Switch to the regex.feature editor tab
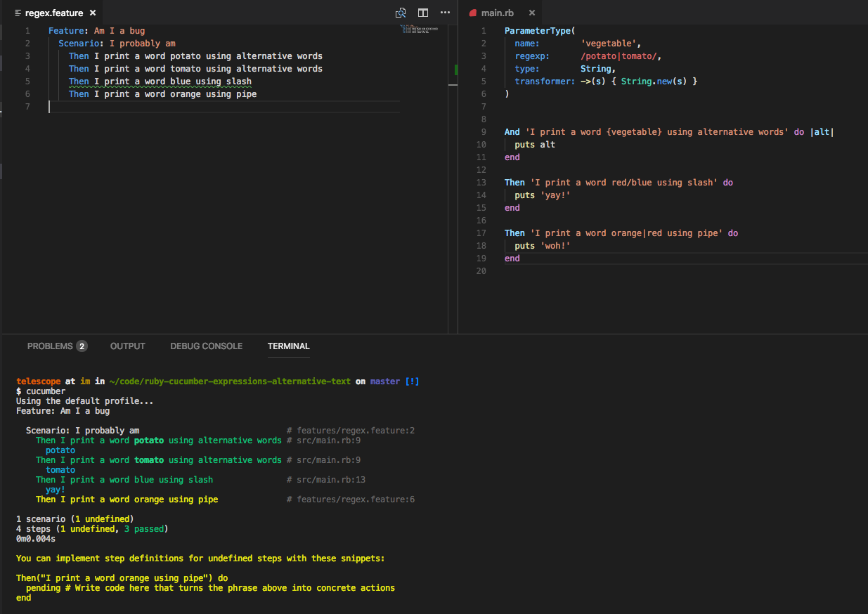Image resolution: width=868 pixels, height=614 pixels. (x=54, y=13)
